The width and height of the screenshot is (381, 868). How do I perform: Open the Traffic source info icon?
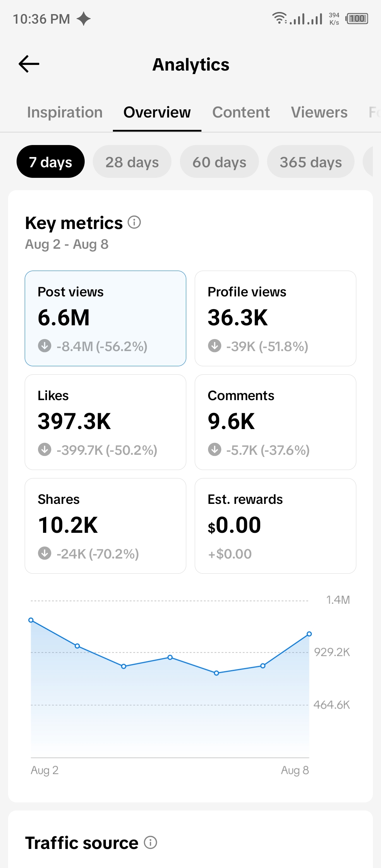[x=150, y=843]
